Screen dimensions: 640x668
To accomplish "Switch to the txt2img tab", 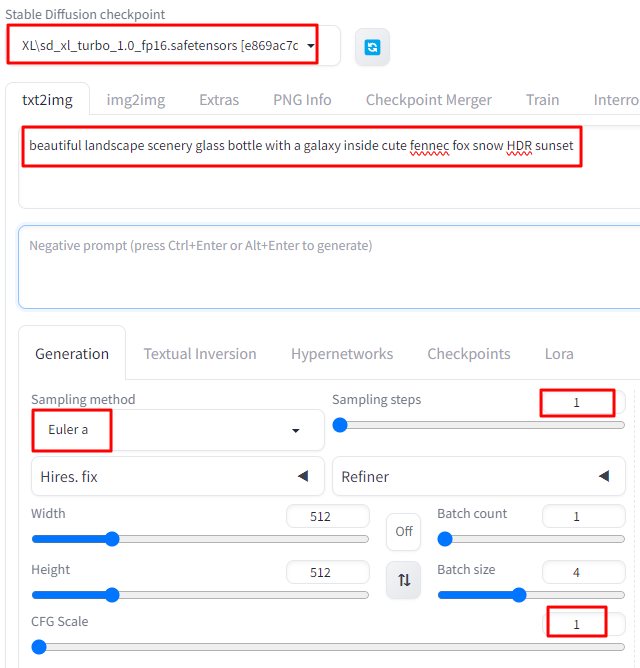I will (x=47, y=100).
